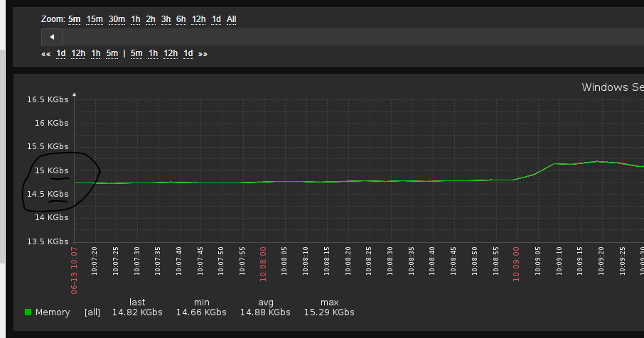Set Zoom period to 30m
The image size is (644, 338).
pyautogui.click(x=117, y=19)
